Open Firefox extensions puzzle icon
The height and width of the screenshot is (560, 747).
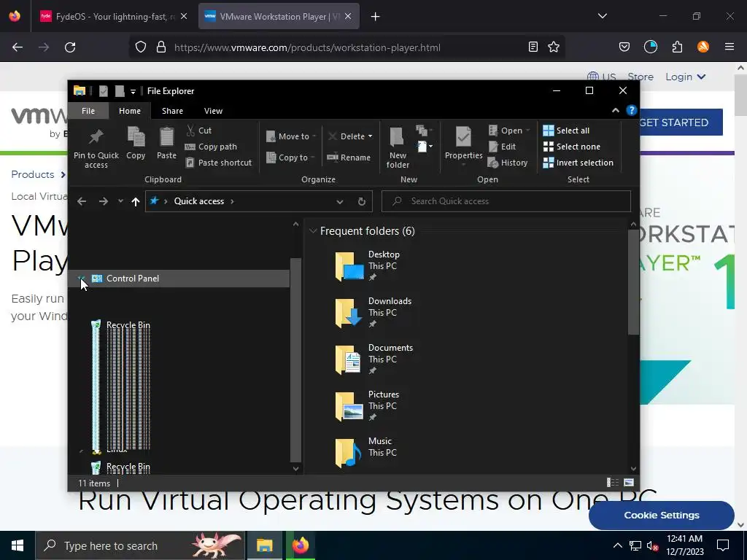click(677, 47)
